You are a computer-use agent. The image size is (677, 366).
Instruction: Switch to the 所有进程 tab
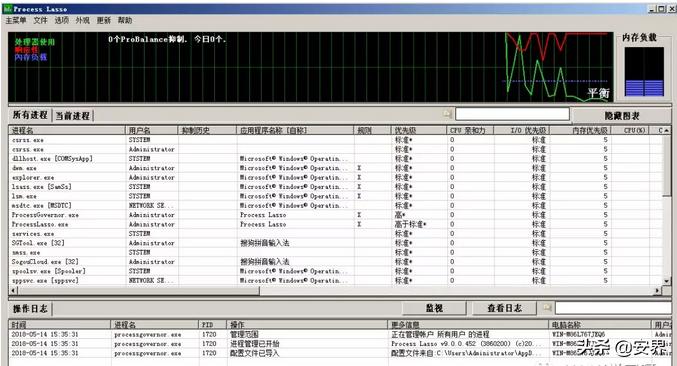click(x=30, y=115)
